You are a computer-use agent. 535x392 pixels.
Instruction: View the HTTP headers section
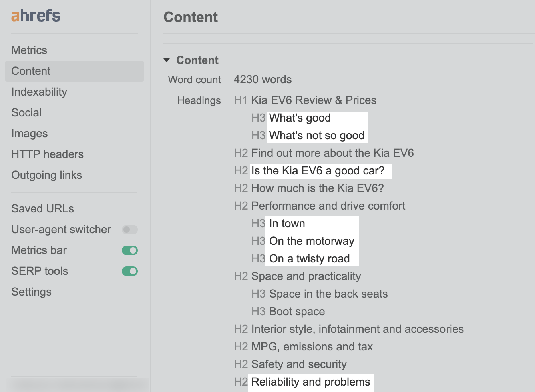(47, 154)
